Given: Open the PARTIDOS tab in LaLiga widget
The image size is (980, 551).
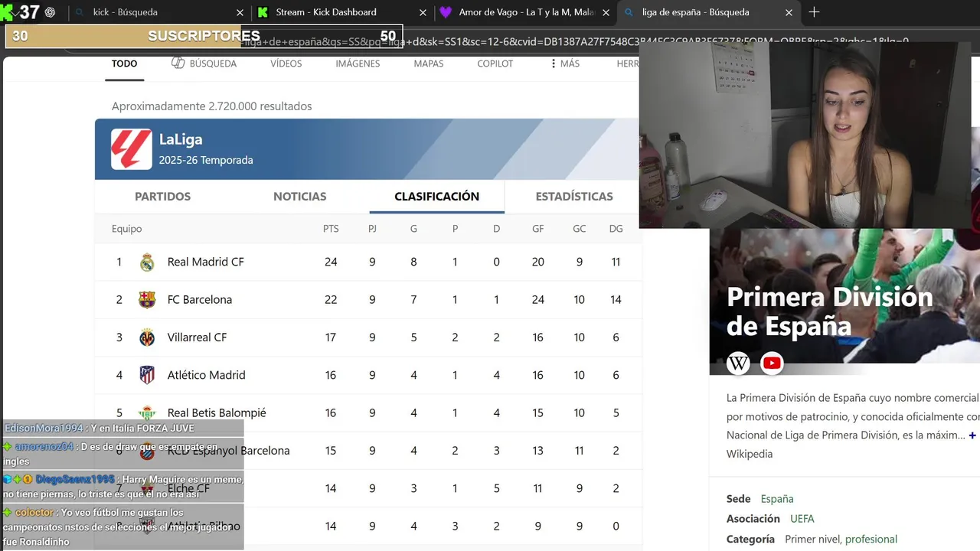Looking at the screenshot, I should point(162,197).
